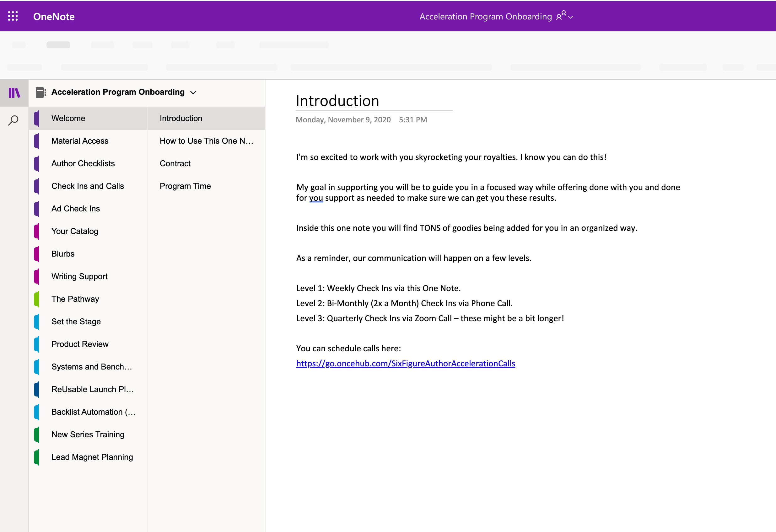This screenshot has height=532, width=776.
Task: Expand the Acceleration Program Onboarding notebook dropdown
Action: click(x=193, y=93)
